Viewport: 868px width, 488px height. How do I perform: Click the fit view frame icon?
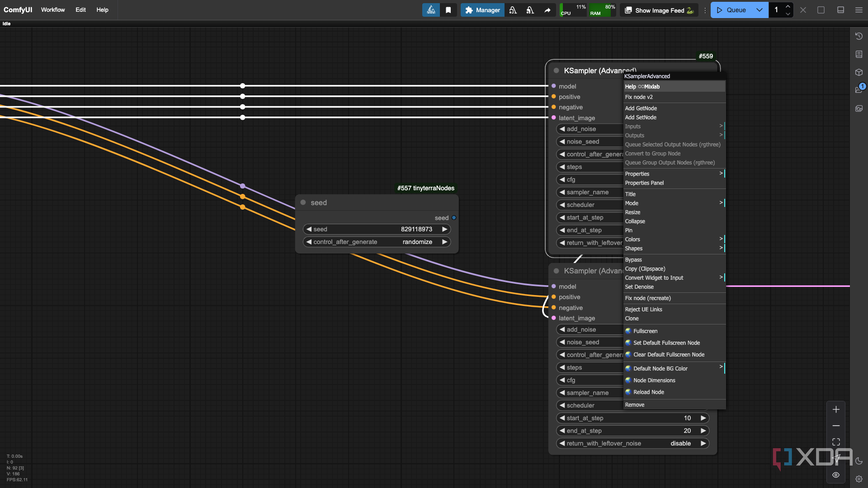click(836, 442)
